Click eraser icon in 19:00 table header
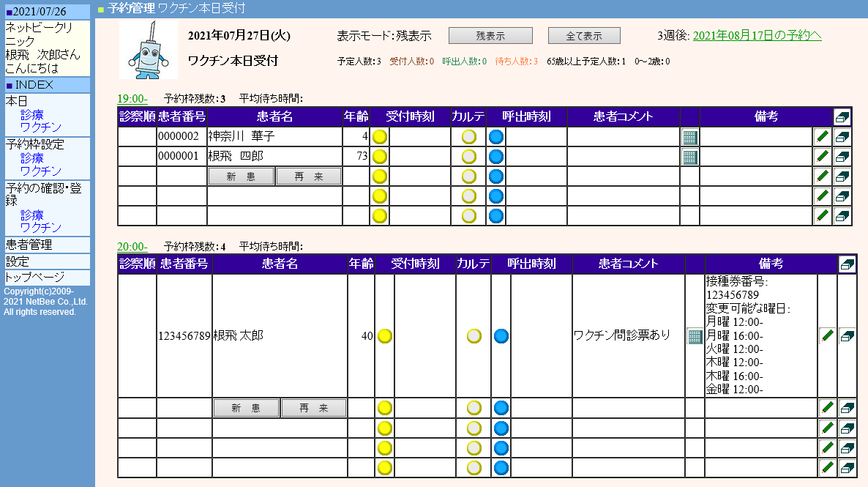 coord(842,117)
